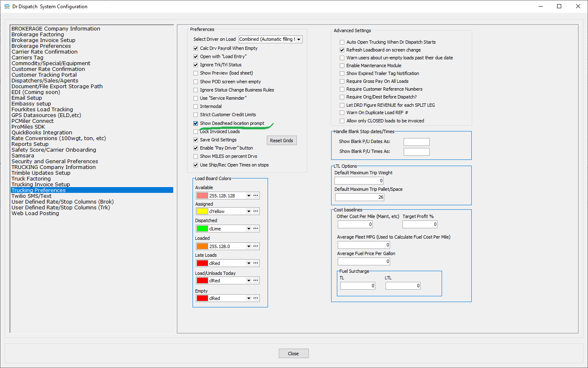The width and height of the screenshot is (588, 368).
Task: Open color picker ellipsis for Late Loads
Action: (256, 263)
